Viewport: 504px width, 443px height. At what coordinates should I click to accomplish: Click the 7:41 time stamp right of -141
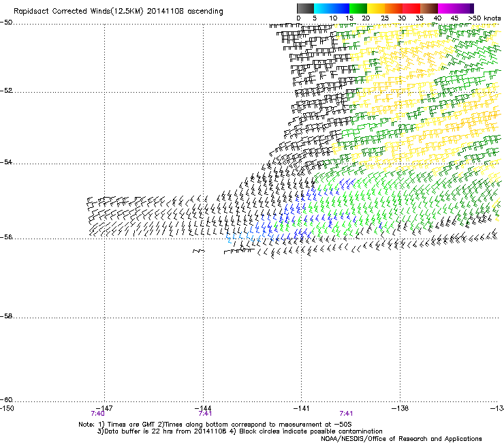point(346,414)
